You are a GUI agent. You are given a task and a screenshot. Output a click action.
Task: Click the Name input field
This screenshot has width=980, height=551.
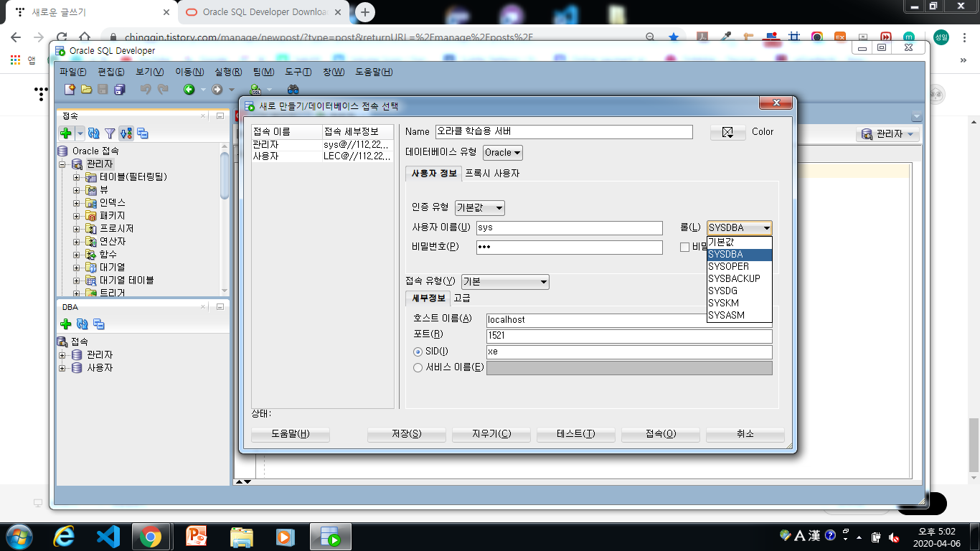[x=564, y=132]
